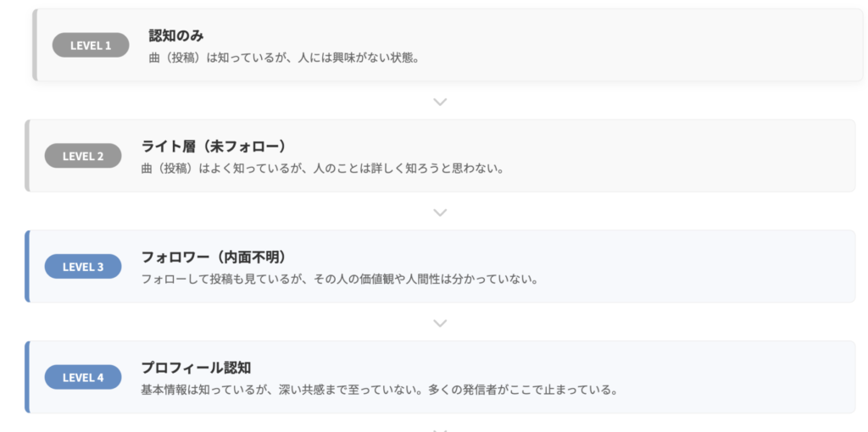Click LEVEL 4 description mentioning 深い共感

coord(378,390)
